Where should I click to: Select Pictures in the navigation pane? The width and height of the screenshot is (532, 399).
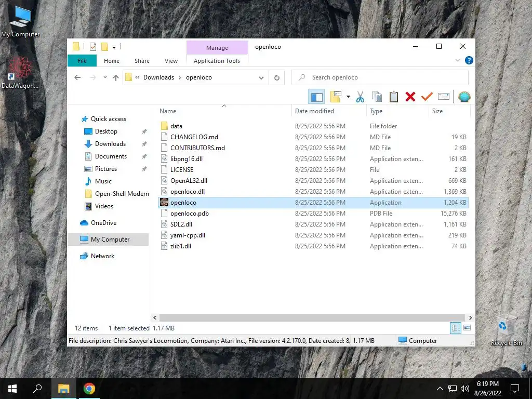pos(105,169)
